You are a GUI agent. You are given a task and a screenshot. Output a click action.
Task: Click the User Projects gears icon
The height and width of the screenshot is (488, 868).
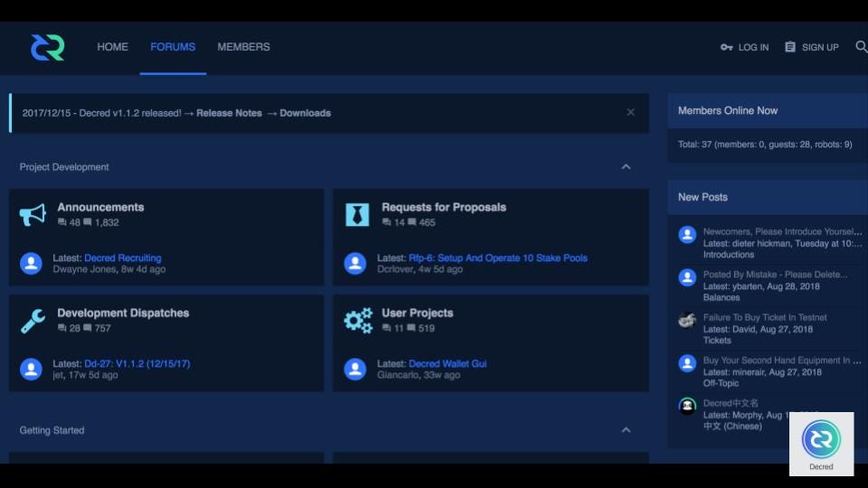(x=358, y=320)
